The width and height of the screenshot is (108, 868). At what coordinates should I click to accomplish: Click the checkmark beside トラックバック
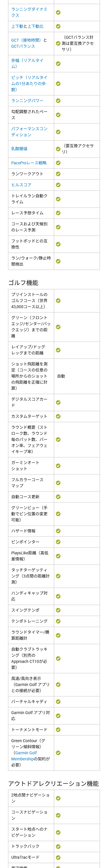pyautogui.click(x=58, y=846)
